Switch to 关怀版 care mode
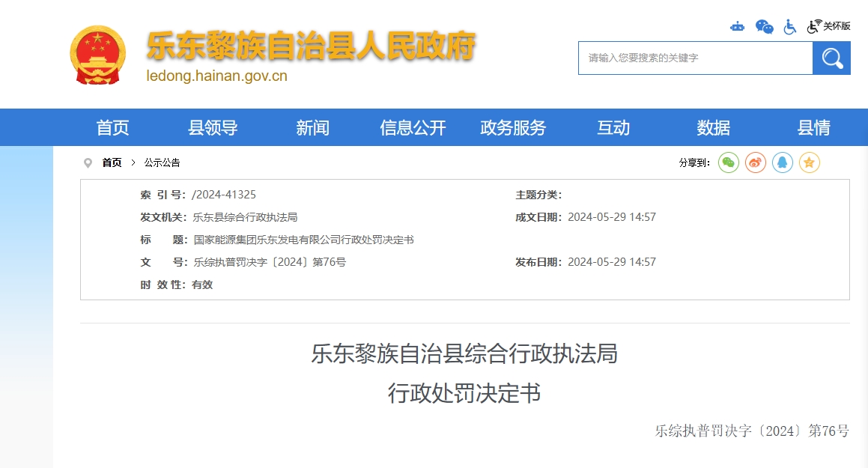The width and height of the screenshot is (868, 468). coord(829,26)
